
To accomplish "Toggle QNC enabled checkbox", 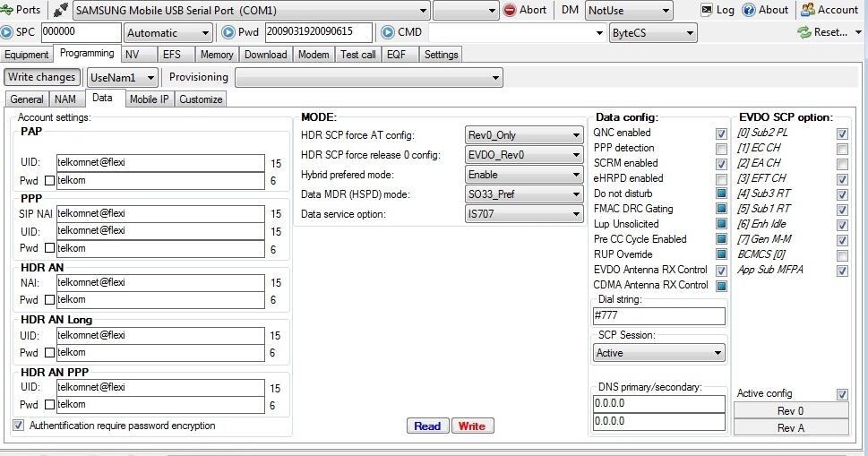I will coord(721,133).
